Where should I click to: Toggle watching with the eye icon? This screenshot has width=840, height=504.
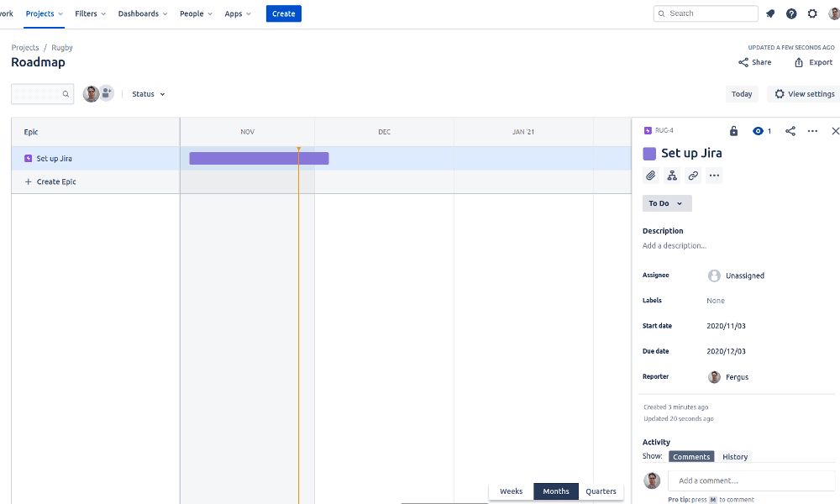pos(758,131)
